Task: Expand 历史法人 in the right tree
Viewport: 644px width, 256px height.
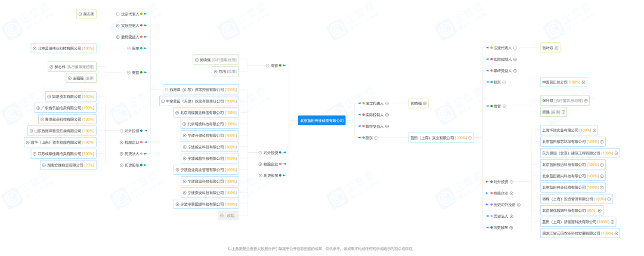Action: pyautogui.click(x=512, y=216)
